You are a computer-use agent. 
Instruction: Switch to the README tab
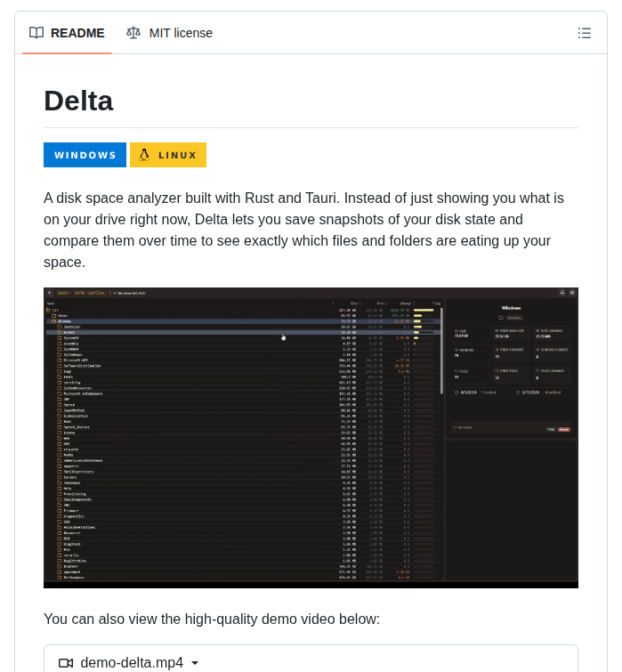(x=67, y=33)
